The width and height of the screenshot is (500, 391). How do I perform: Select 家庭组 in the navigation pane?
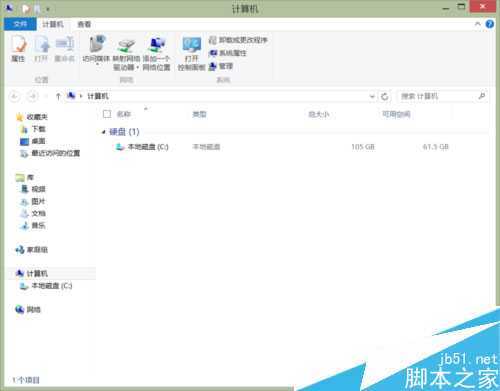click(x=32, y=250)
